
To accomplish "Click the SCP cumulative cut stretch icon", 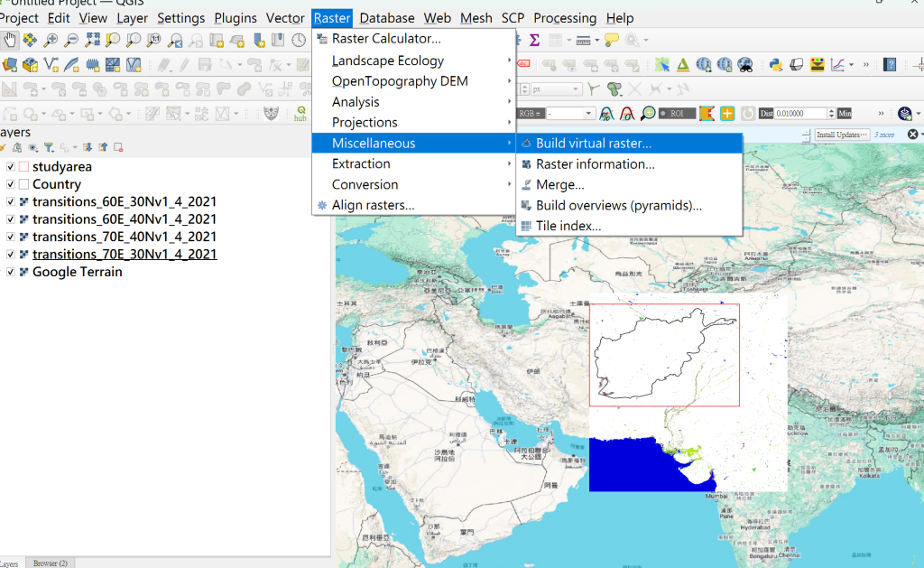I will (x=606, y=113).
